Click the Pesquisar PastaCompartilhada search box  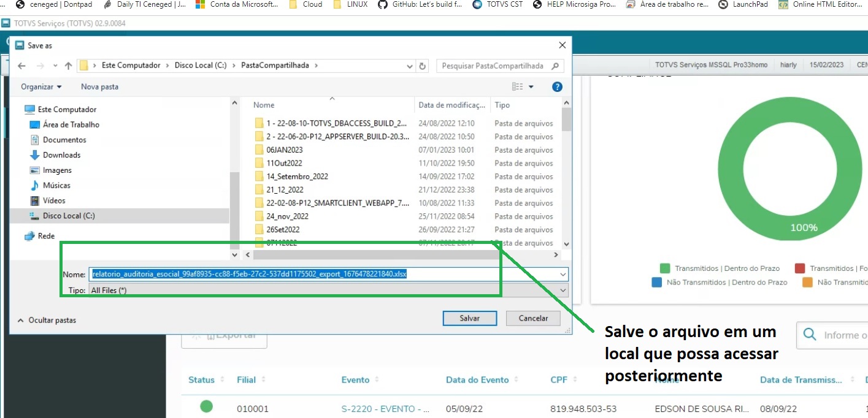click(494, 66)
